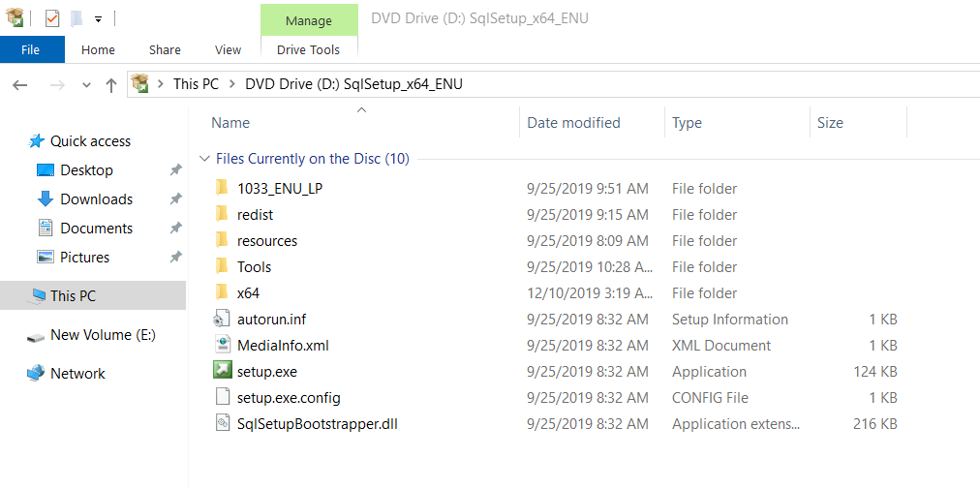
Task: Select New Volume (E:) in sidebar
Action: click(x=103, y=335)
